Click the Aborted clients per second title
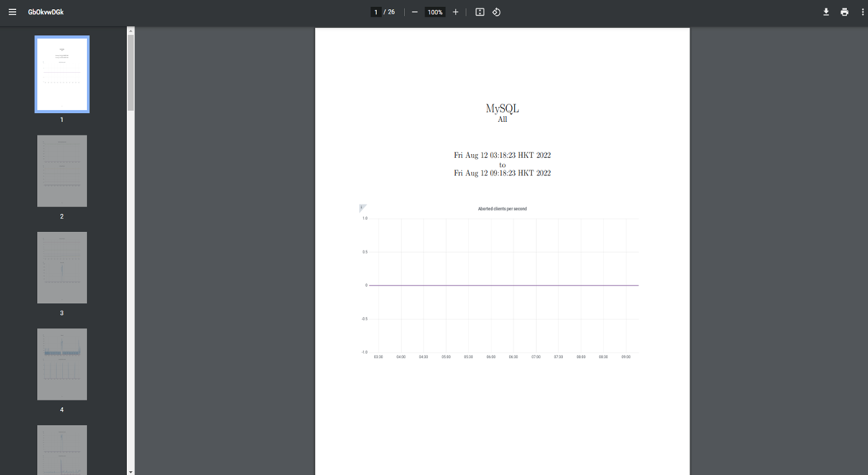Screen dimensions: 868x475 (x=502, y=209)
